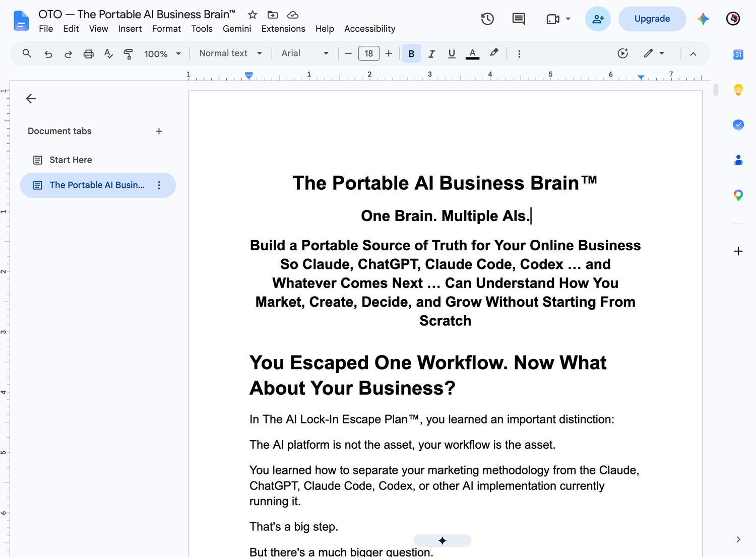Open the zoom level dropdown

pyautogui.click(x=162, y=54)
